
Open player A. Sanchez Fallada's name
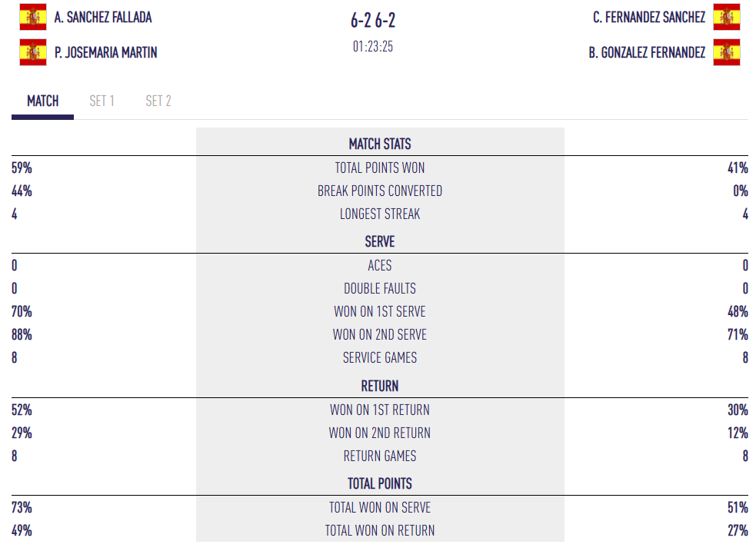pyautogui.click(x=103, y=17)
